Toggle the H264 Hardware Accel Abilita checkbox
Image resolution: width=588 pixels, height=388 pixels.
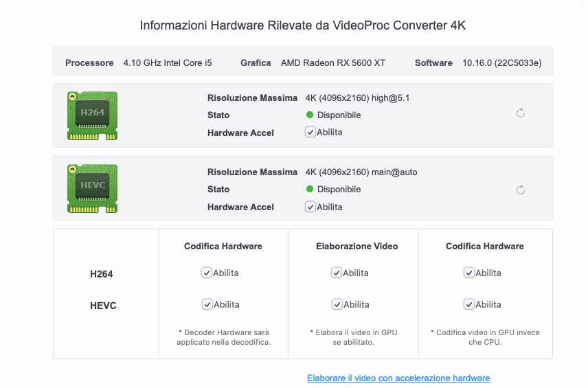click(310, 132)
